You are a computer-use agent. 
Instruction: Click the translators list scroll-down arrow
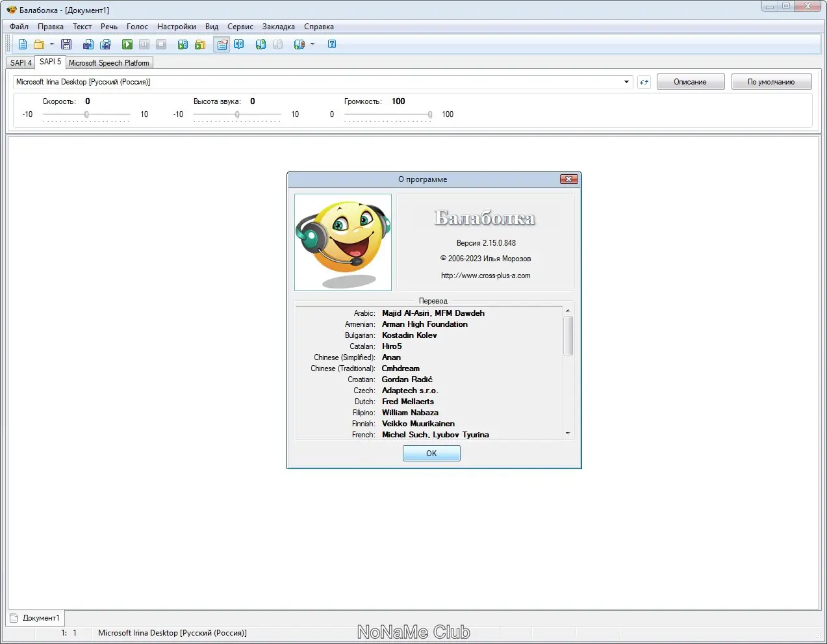[568, 433]
